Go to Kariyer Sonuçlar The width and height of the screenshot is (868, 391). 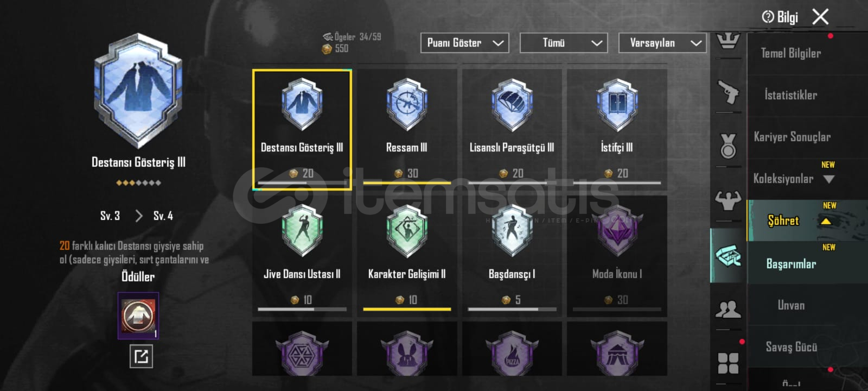pyautogui.click(x=792, y=137)
